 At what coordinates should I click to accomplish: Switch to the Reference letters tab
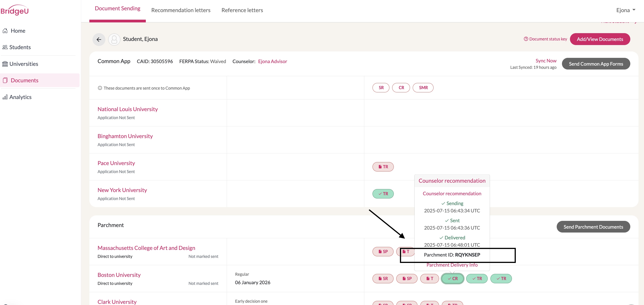tap(242, 10)
